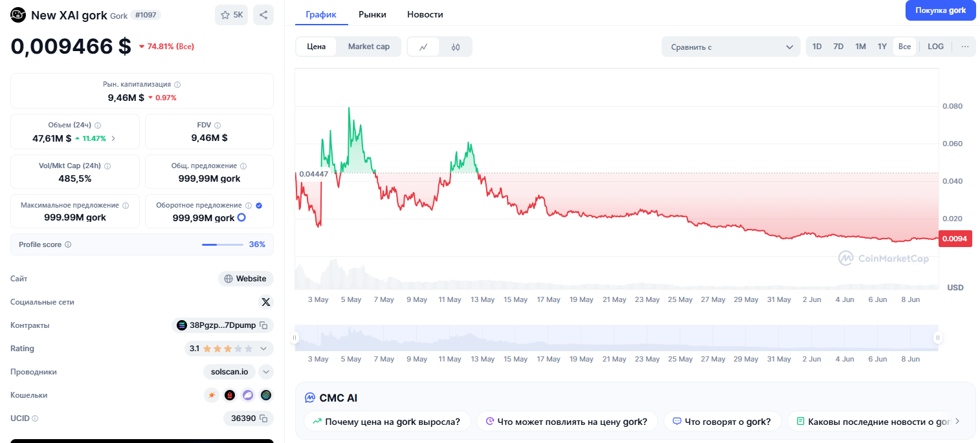Click the circulating supply ring icon

(241, 218)
